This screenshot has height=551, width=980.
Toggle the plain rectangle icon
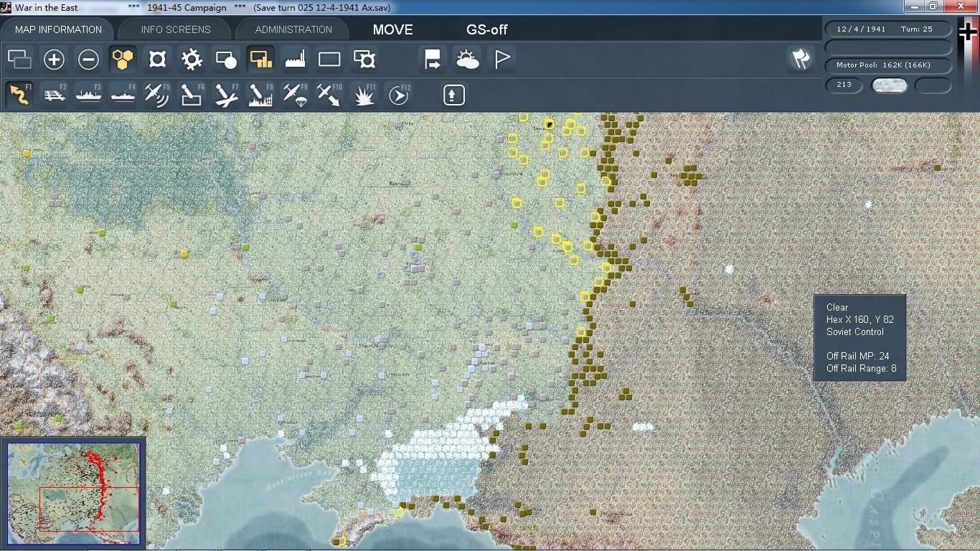click(329, 60)
